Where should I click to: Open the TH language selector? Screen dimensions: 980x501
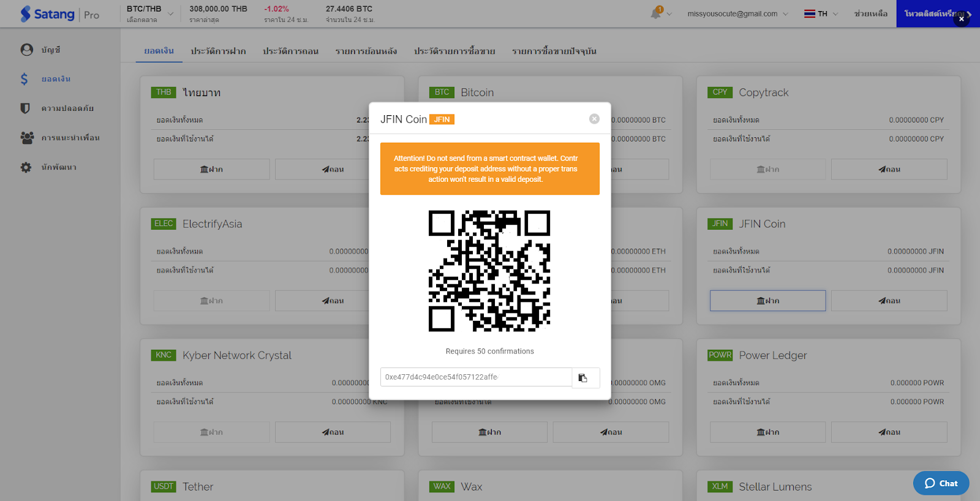tap(821, 13)
